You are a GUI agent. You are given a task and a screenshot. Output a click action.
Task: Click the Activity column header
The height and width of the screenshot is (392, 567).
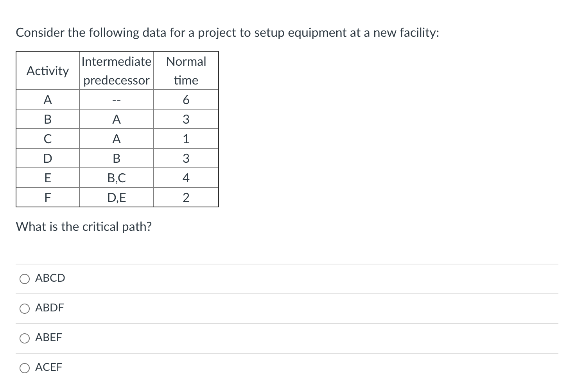tap(47, 71)
